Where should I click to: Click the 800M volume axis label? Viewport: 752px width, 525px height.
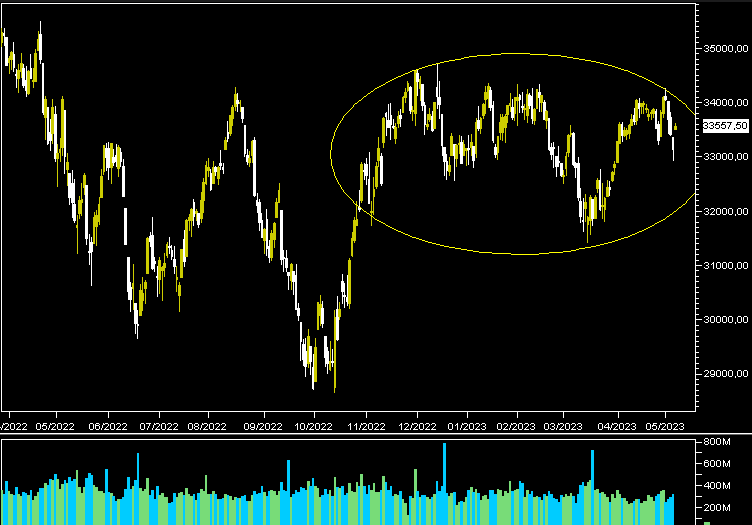point(717,442)
